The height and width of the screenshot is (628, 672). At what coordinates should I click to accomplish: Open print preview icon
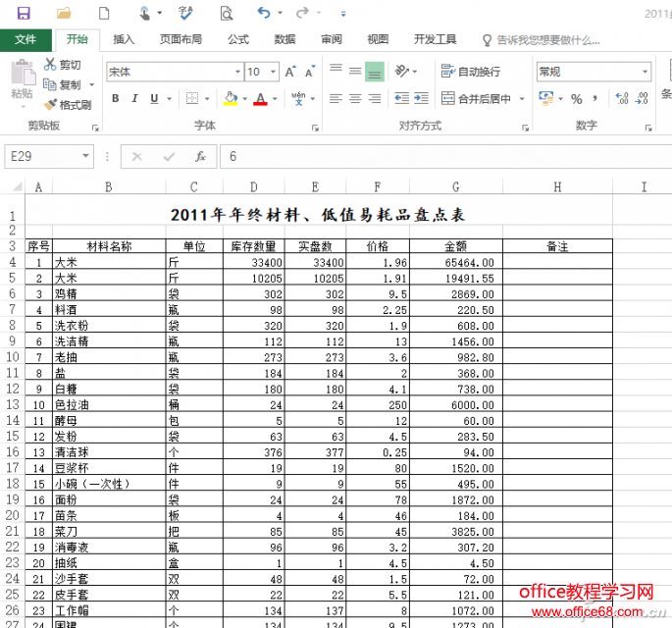point(227,14)
